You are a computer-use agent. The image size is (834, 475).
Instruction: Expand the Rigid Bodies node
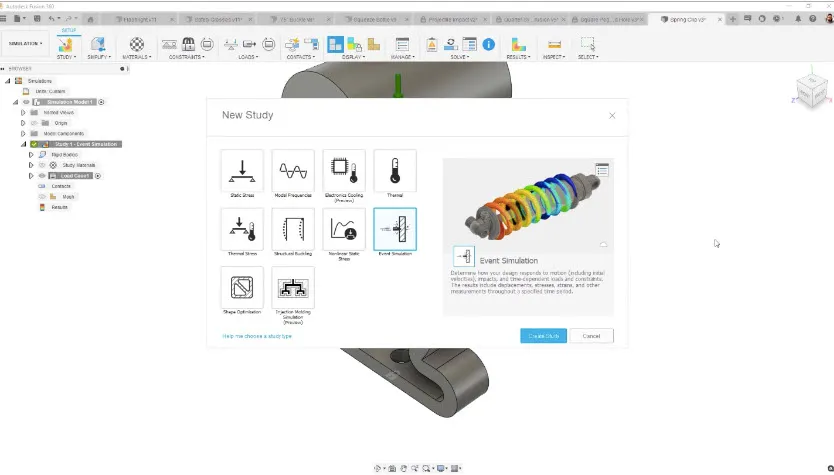(31, 155)
